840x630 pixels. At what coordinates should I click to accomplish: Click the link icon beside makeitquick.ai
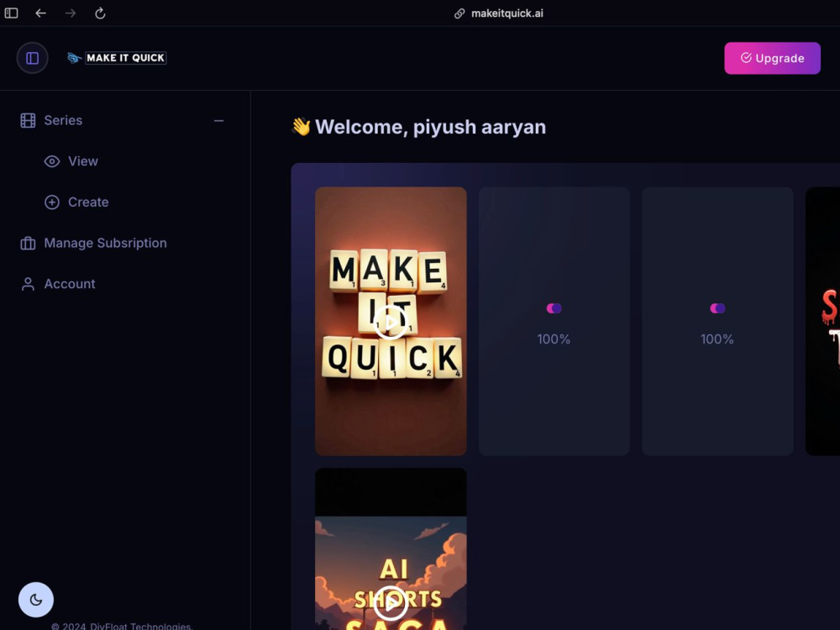tap(459, 13)
